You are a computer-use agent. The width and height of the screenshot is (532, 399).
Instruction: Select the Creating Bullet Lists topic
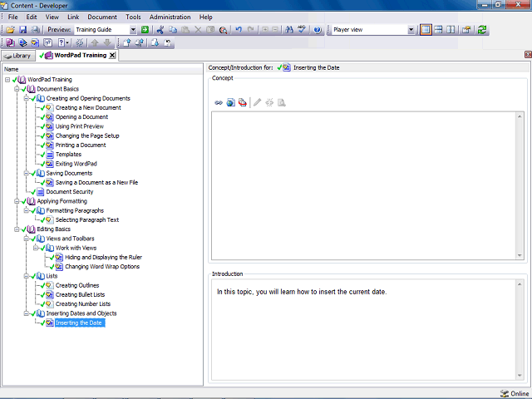coord(81,295)
